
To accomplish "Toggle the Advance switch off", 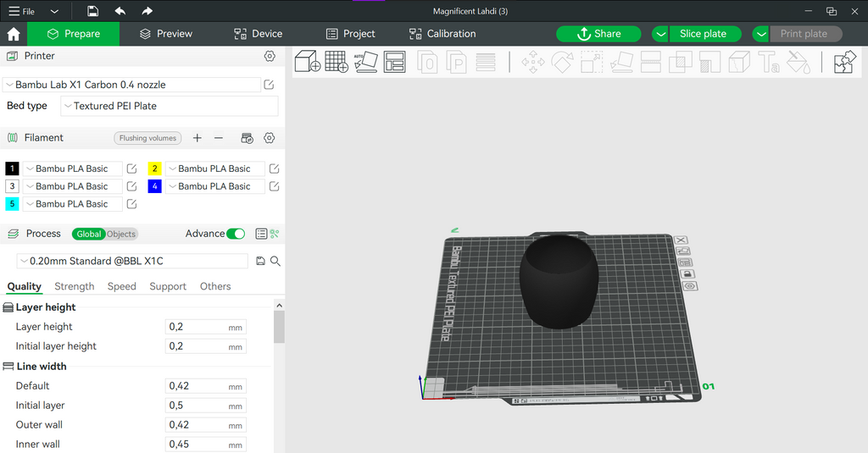I will [236, 234].
